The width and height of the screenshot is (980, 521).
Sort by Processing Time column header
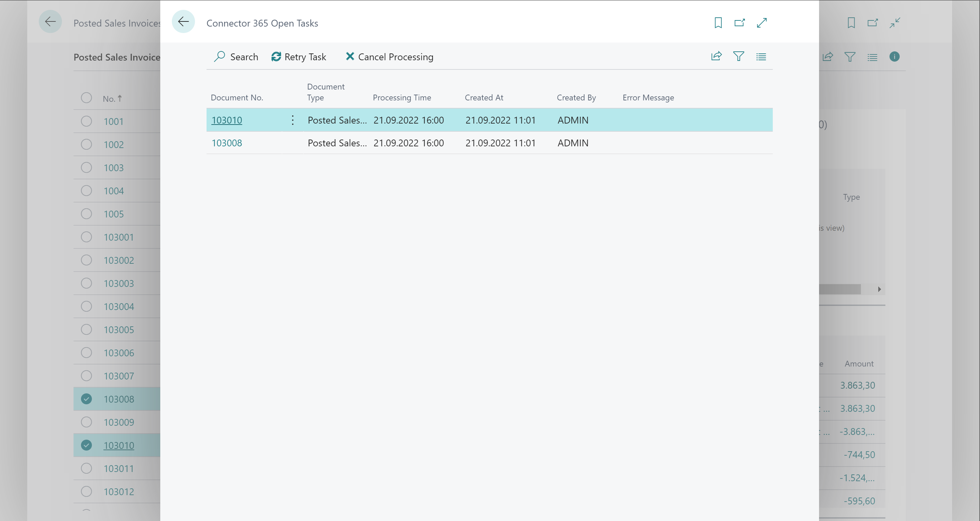click(x=402, y=98)
